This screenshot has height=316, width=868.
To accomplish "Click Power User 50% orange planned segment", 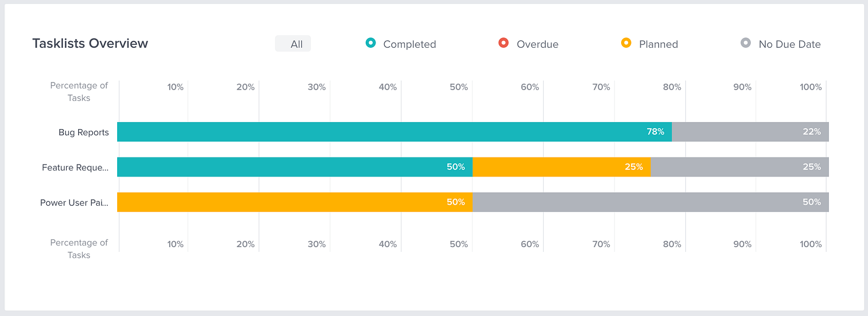I will tap(295, 202).
